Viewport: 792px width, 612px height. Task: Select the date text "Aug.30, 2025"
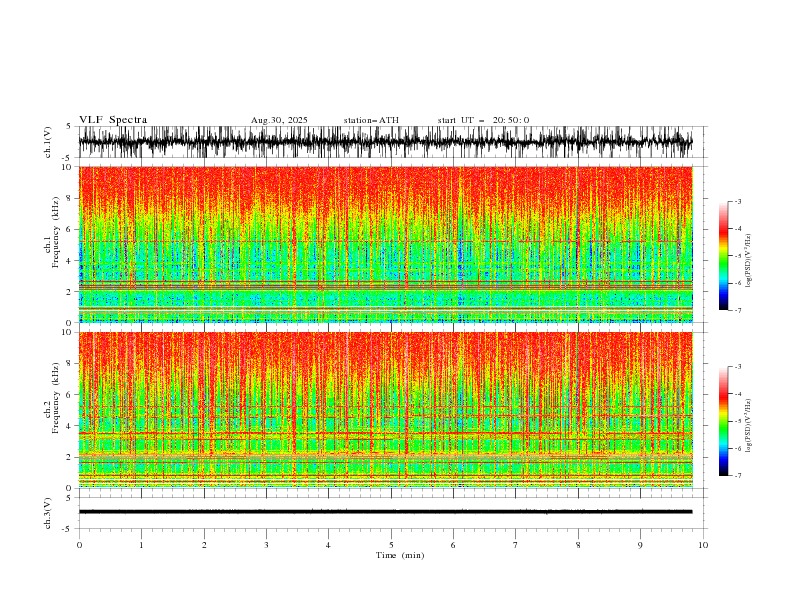click(279, 120)
